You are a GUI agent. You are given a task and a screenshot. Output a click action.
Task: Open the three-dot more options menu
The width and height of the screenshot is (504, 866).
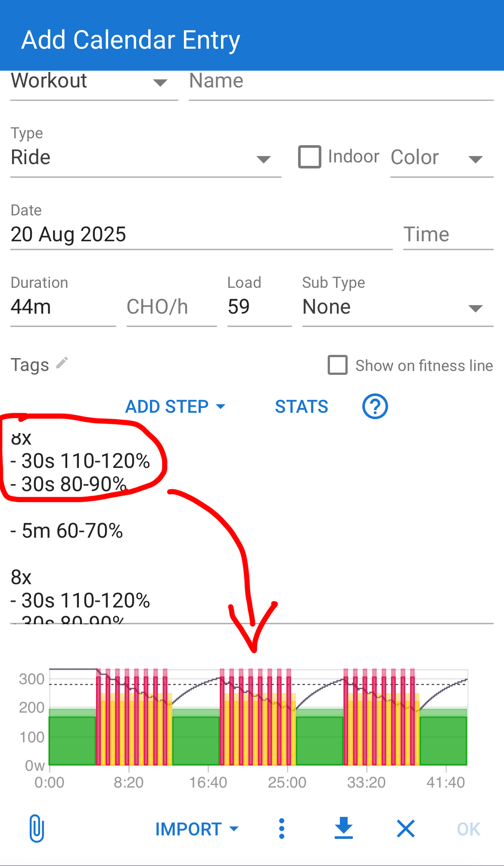pos(282,829)
